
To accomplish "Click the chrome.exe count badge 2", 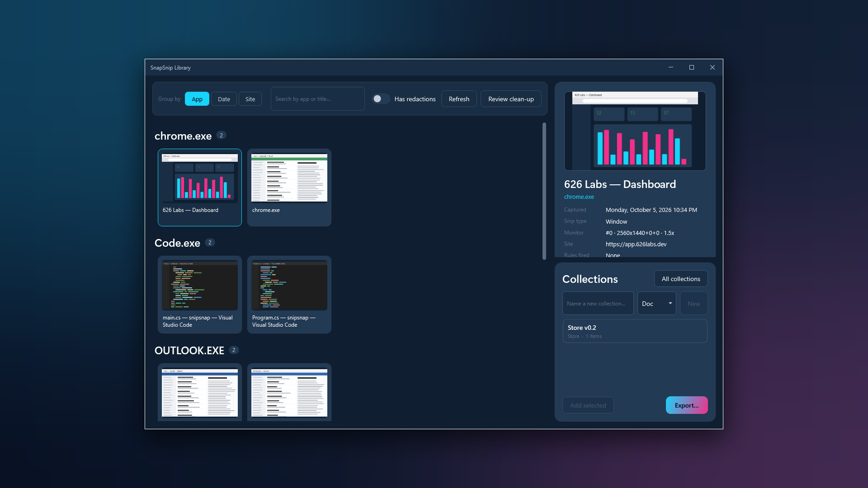I will (x=221, y=135).
